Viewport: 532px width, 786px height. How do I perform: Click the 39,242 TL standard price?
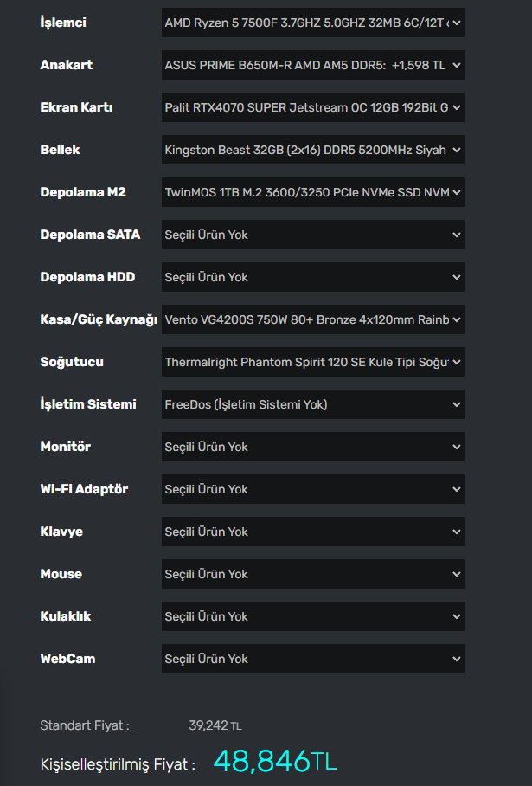coord(215,725)
